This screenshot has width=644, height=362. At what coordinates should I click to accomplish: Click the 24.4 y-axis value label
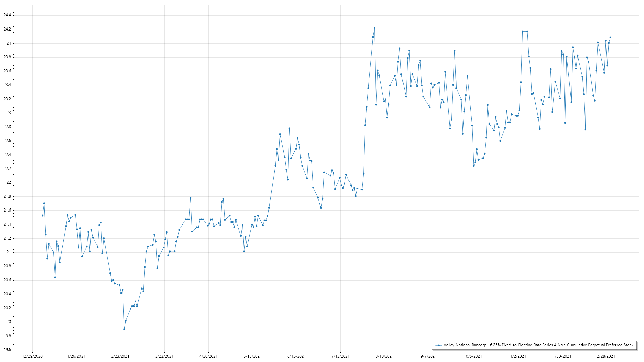point(7,15)
